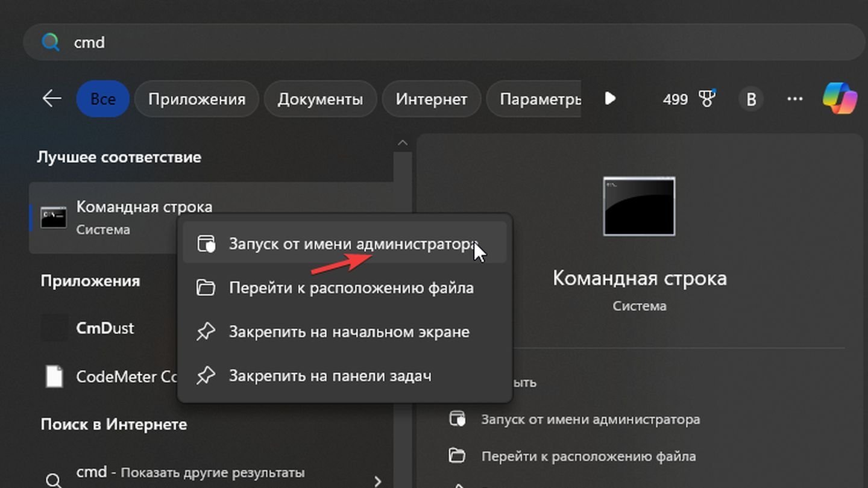Click magnifier icon of the cmd web result
The width and height of the screenshot is (868, 488).
click(x=54, y=481)
